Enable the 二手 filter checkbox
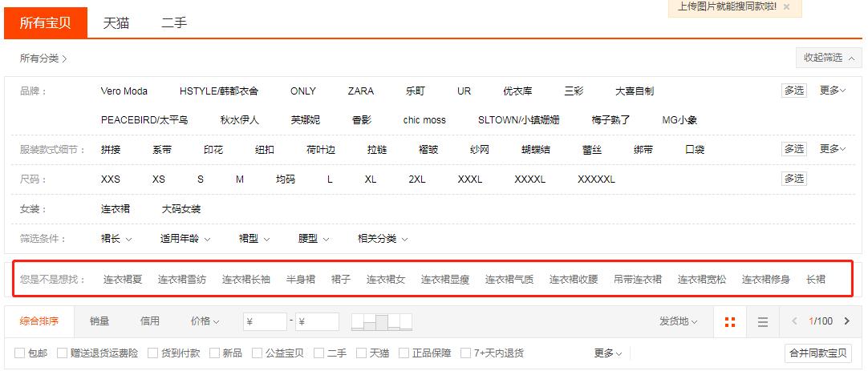Screen dimensions: 868x371 pyautogui.click(x=318, y=353)
